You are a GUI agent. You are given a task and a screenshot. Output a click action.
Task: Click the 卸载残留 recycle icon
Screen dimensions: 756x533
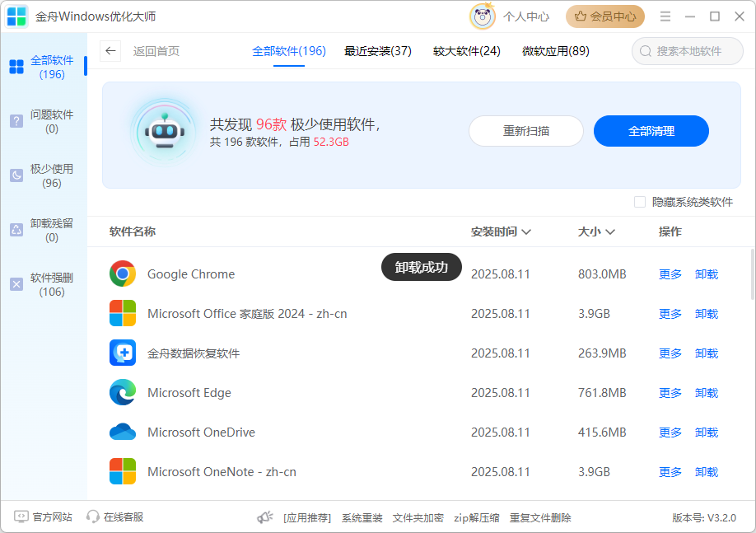click(16, 230)
